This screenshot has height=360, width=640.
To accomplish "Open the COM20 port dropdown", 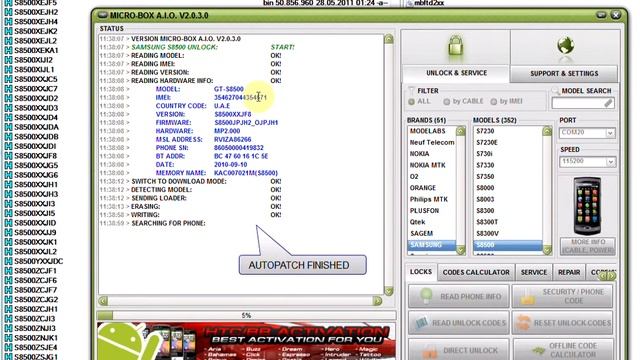I will click(610, 133).
